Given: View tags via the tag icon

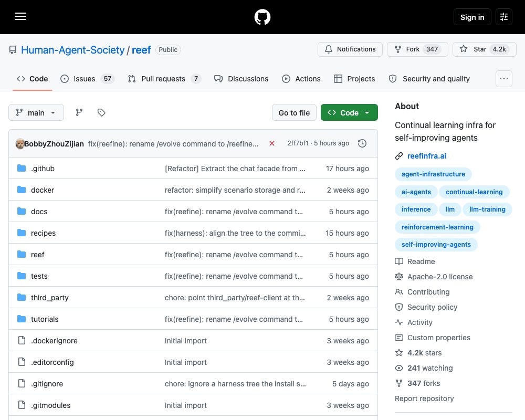Looking at the screenshot, I should click(x=101, y=112).
